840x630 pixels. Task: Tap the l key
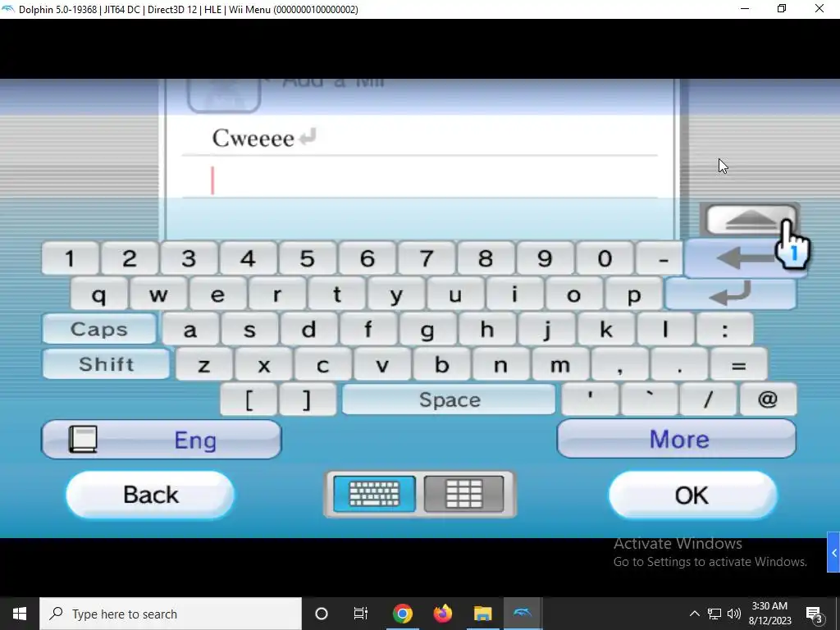pyautogui.click(x=666, y=330)
